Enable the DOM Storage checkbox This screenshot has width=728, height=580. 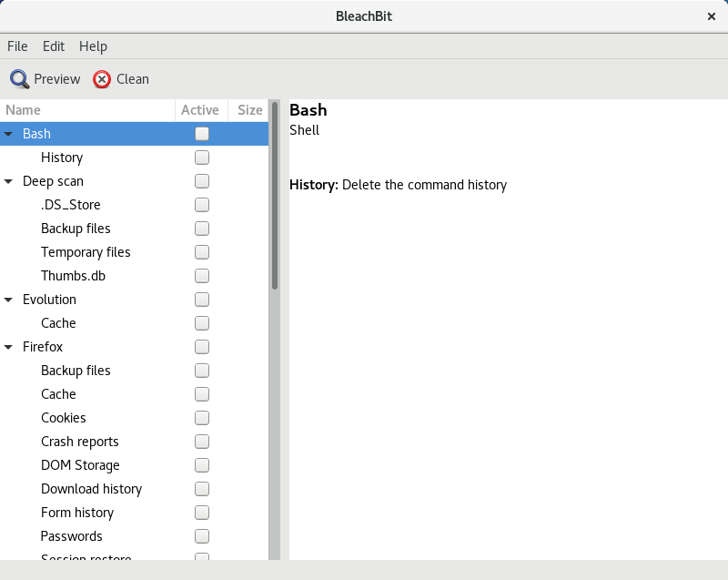(x=202, y=465)
